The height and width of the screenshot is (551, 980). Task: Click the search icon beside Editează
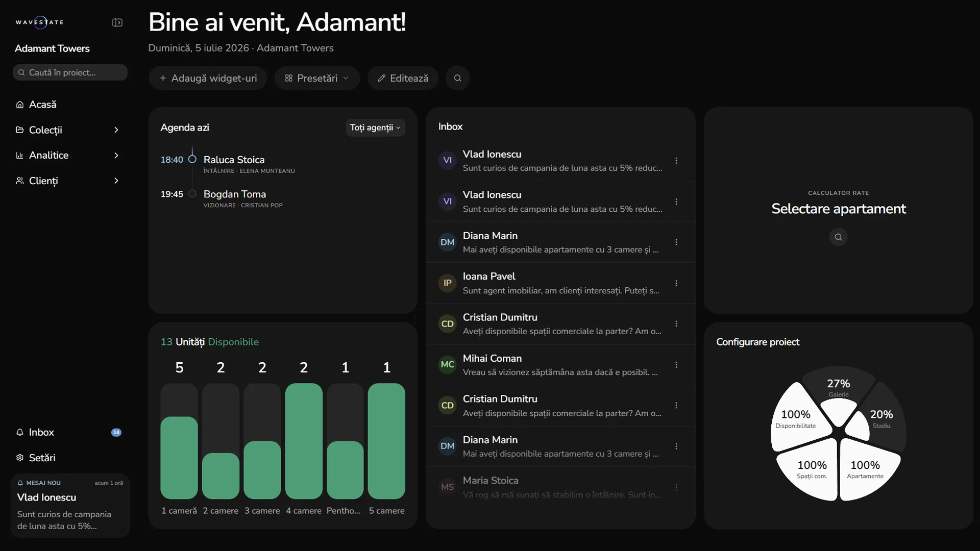[x=457, y=78]
